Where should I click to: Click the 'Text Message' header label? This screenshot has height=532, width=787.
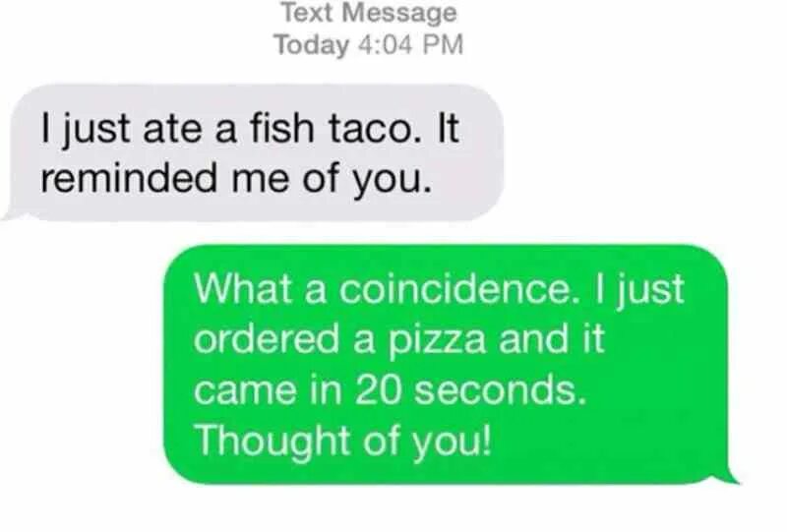[369, 12]
